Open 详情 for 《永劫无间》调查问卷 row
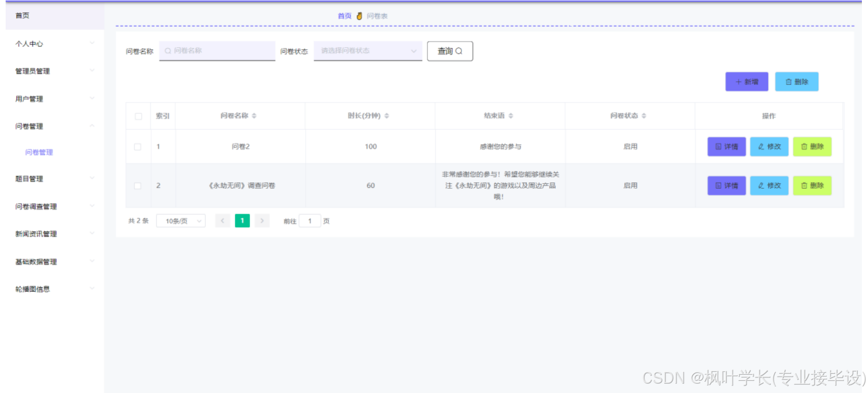The image size is (868, 393). click(x=727, y=185)
